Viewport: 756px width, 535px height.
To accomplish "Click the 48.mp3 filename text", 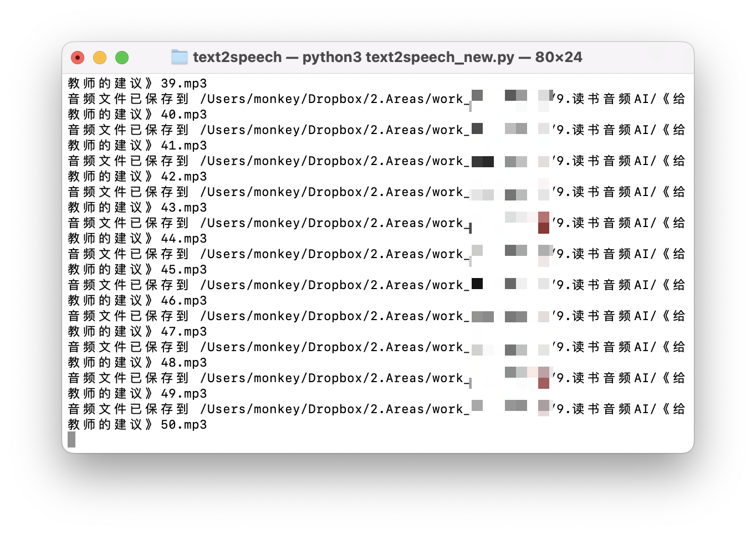I will pyautogui.click(x=183, y=363).
